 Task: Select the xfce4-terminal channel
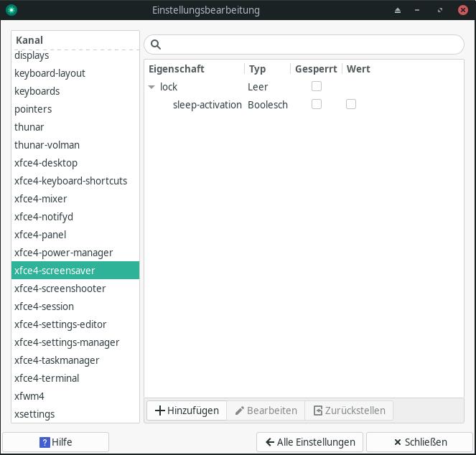coord(75,378)
